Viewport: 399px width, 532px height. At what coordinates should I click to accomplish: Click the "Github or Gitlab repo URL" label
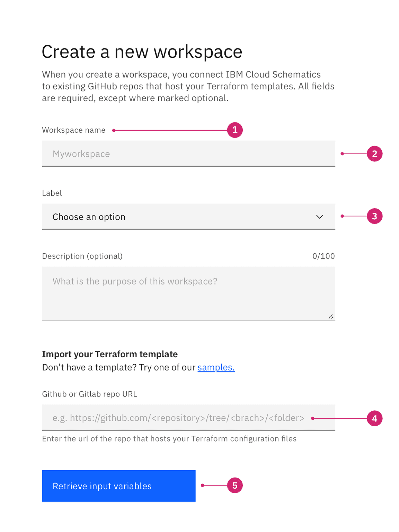pyautogui.click(x=89, y=394)
